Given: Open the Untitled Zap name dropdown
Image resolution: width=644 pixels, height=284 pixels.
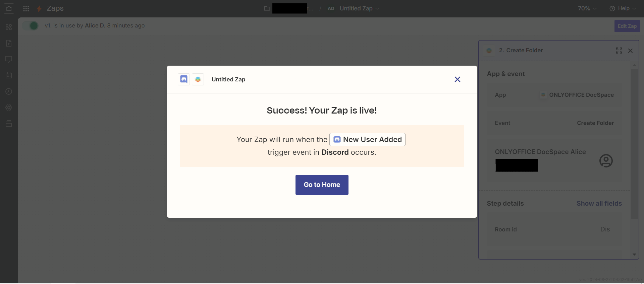Looking at the screenshot, I should [x=359, y=9].
